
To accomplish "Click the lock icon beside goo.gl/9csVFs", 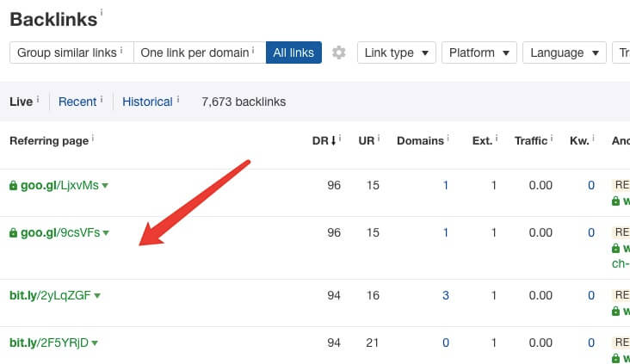I will coord(13,232).
